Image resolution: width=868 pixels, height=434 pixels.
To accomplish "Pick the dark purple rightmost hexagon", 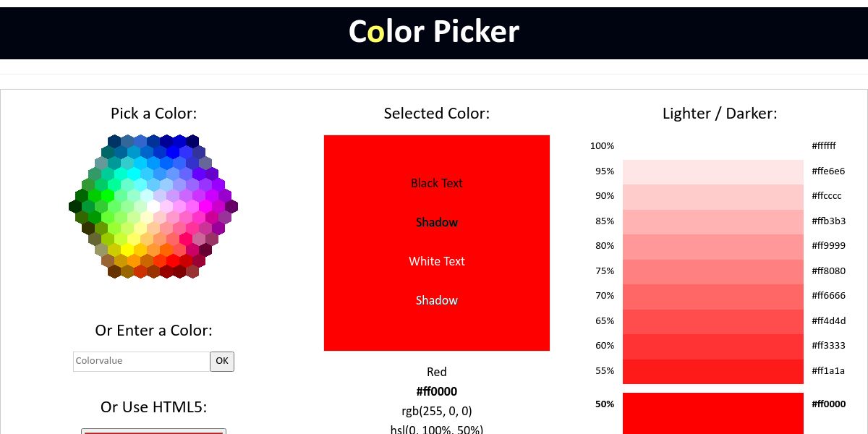I will pos(231,207).
